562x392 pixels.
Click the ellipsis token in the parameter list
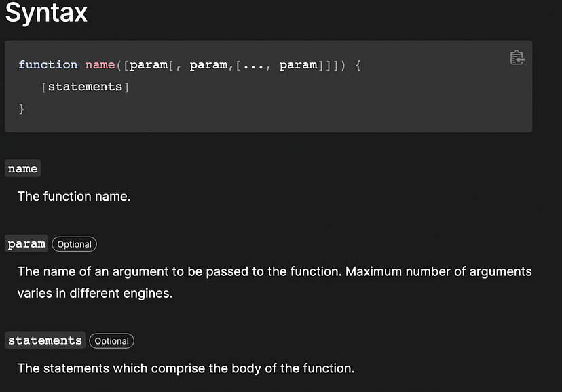[254, 64]
